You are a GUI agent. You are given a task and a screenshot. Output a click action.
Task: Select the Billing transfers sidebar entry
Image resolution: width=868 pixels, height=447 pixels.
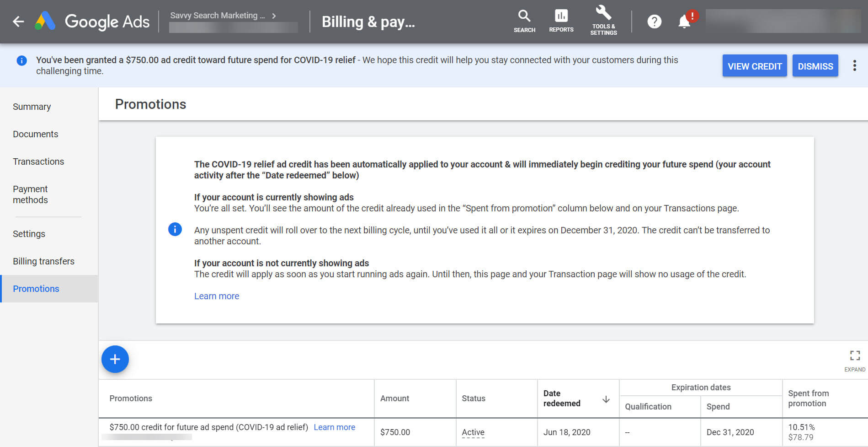43,261
